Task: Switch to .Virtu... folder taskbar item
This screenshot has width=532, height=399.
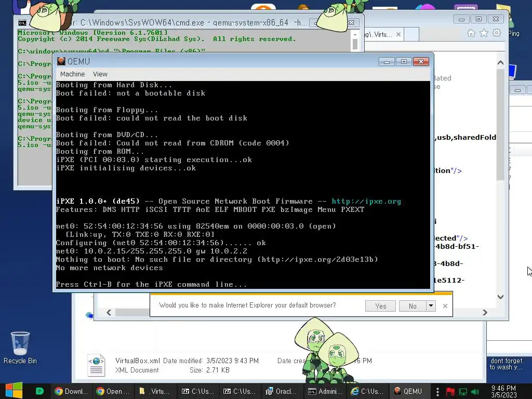Action: coord(155,391)
